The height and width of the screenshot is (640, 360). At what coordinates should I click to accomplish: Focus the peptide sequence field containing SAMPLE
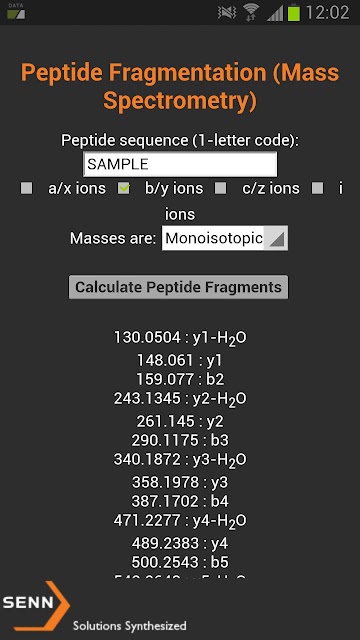[180, 164]
